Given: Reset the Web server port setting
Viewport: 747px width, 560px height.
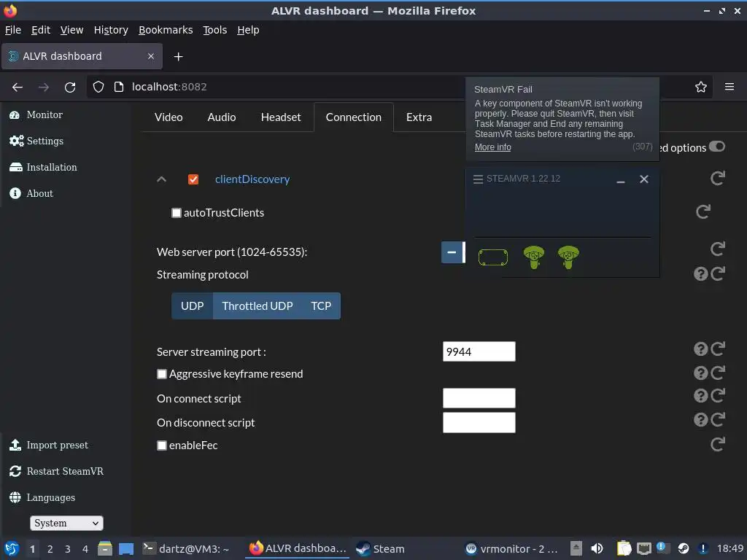Looking at the screenshot, I should coord(718,249).
